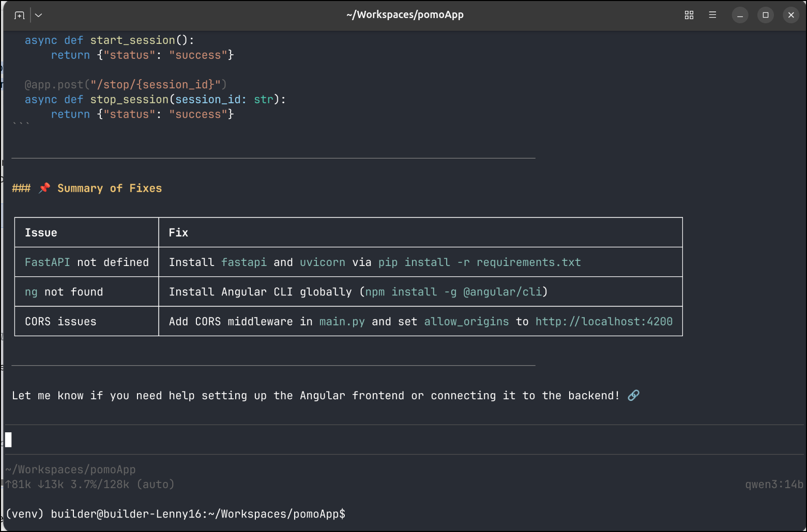
Task: Click the pushpin emoji beside Summary of Fixes
Action: coord(44,188)
